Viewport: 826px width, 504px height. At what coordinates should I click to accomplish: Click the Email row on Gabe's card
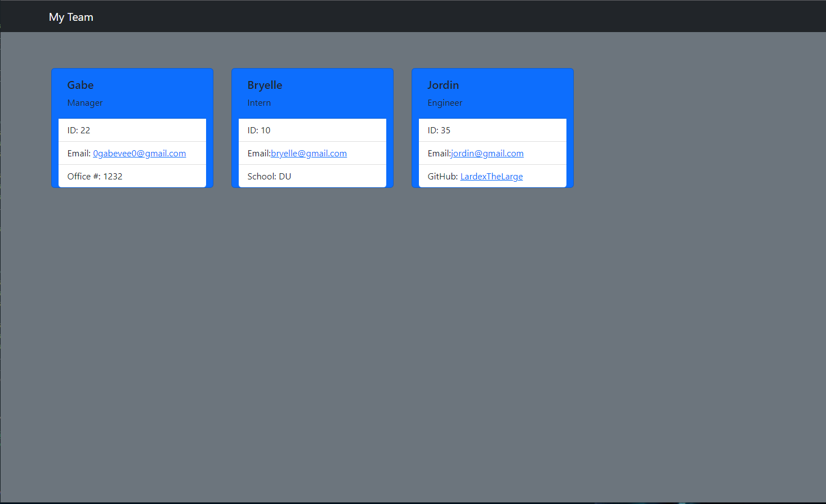point(132,153)
